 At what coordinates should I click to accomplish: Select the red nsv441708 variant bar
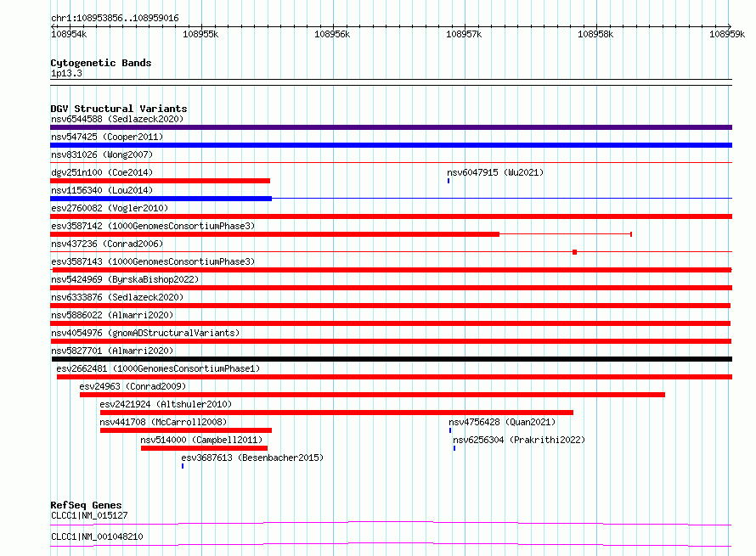tap(186, 430)
